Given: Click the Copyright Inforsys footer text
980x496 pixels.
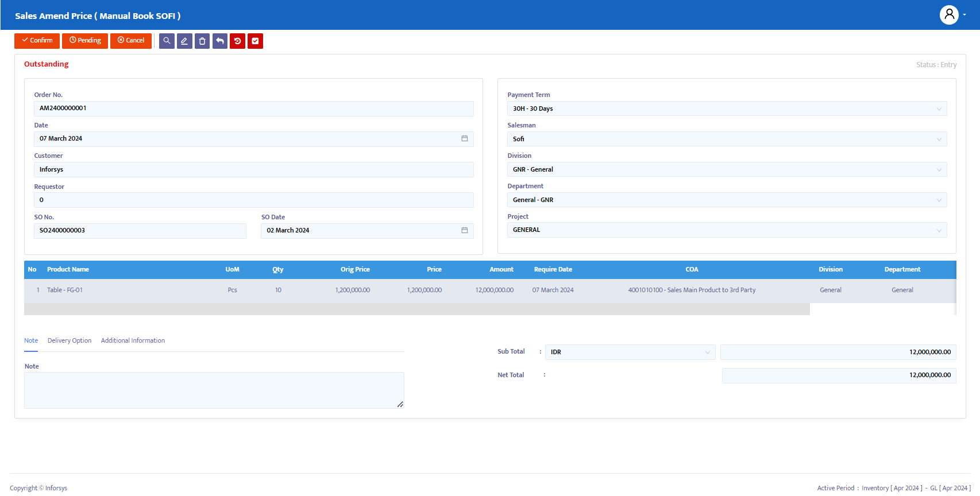Looking at the screenshot, I should pos(38,488).
